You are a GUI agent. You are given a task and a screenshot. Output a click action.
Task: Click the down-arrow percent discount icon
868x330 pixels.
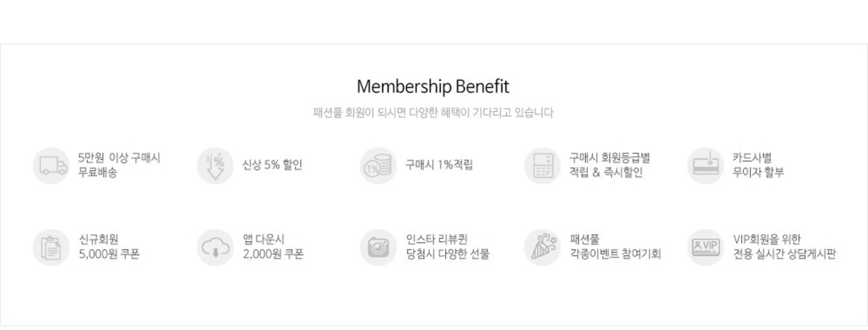coord(215,166)
